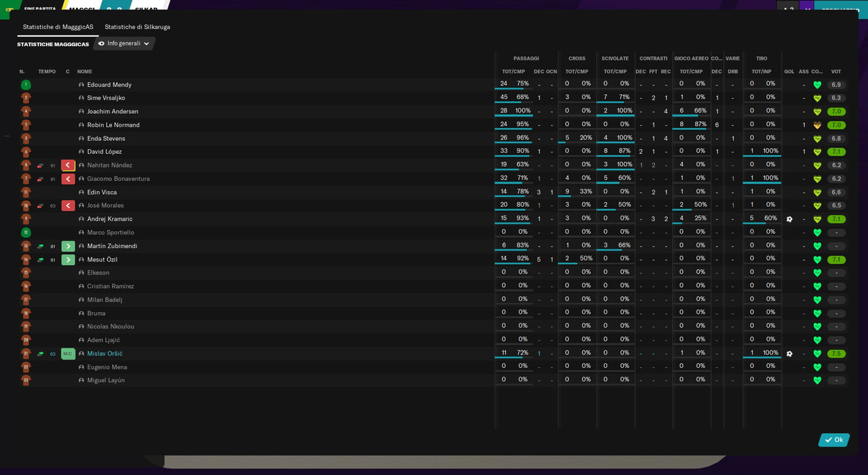Click the substitution swap icon for José Morales
Viewport: 868px width, 475px height.
click(x=40, y=206)
